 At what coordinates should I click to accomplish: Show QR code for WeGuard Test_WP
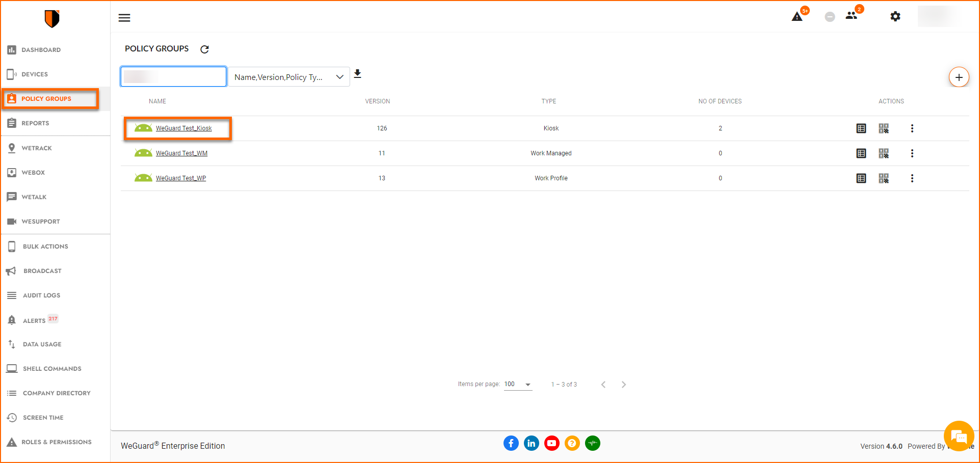tap(884, 178)
